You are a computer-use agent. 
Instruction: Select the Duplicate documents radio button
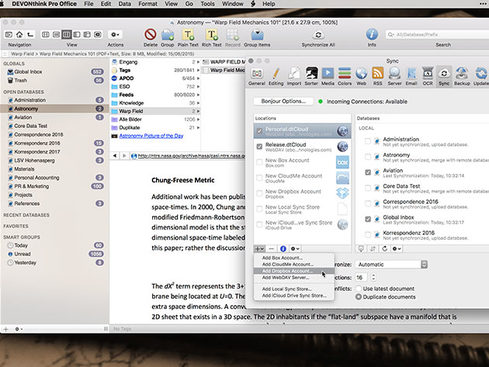(x=358, y=297)
